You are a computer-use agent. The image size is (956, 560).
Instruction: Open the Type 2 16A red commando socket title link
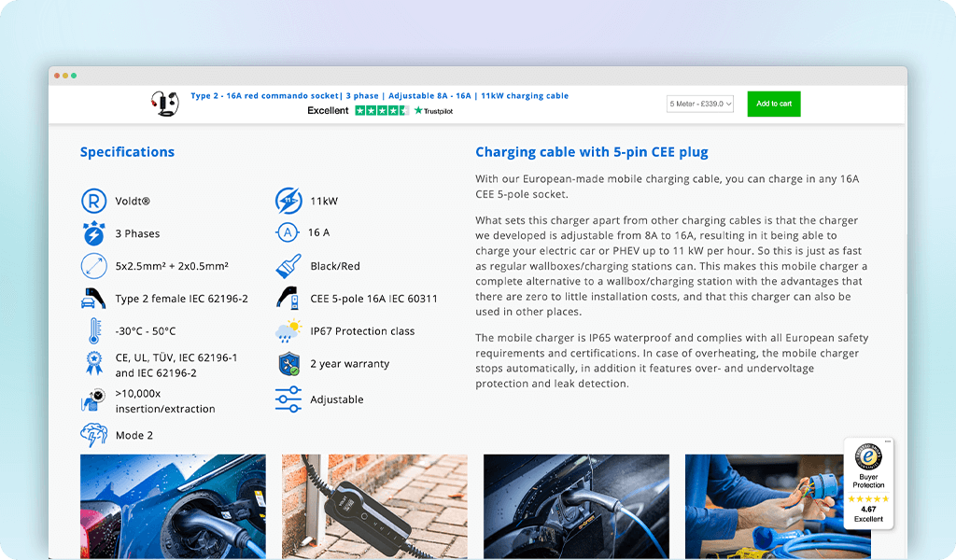(x=379, y=96)
